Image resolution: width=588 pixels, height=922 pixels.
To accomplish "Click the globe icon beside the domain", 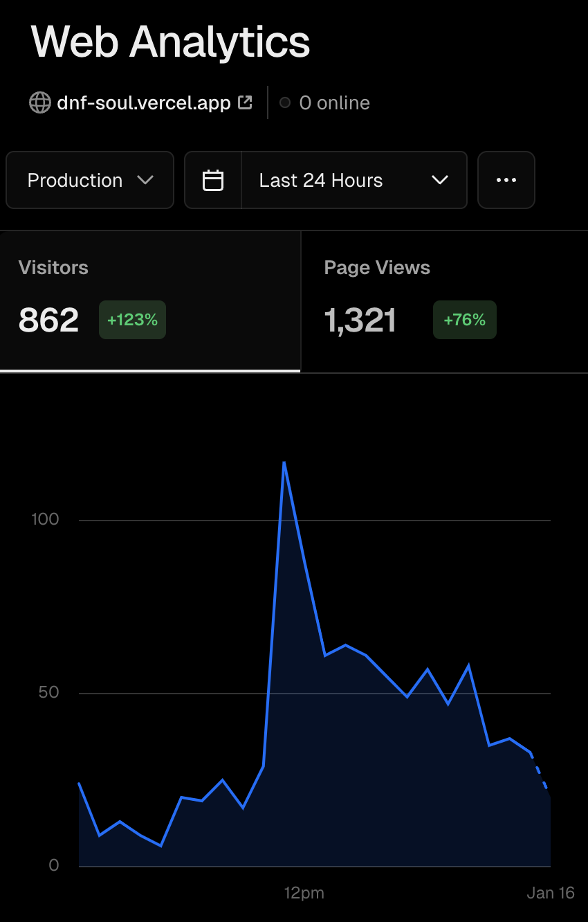I will pyautogui.click(x=40, y=103).
